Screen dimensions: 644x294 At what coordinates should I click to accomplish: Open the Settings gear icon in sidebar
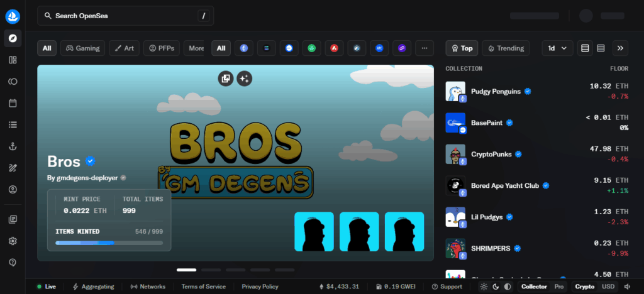point(13,241)
